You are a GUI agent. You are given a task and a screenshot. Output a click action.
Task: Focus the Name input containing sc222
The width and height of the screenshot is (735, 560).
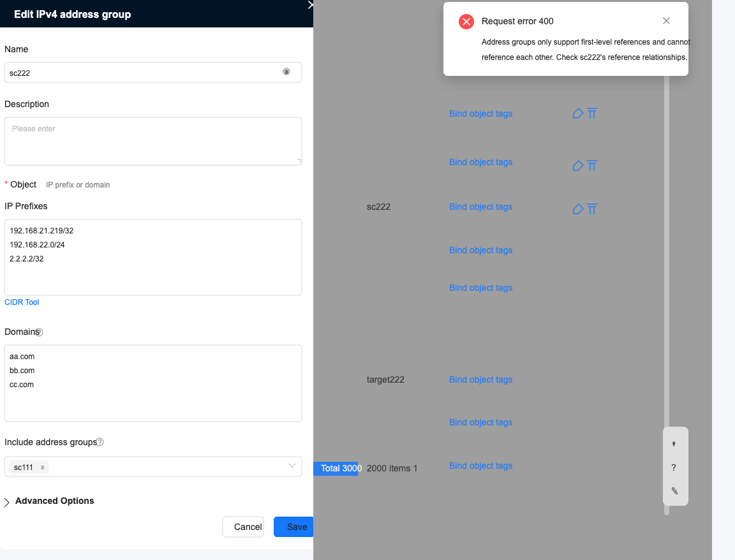click(x=153, y=73)
